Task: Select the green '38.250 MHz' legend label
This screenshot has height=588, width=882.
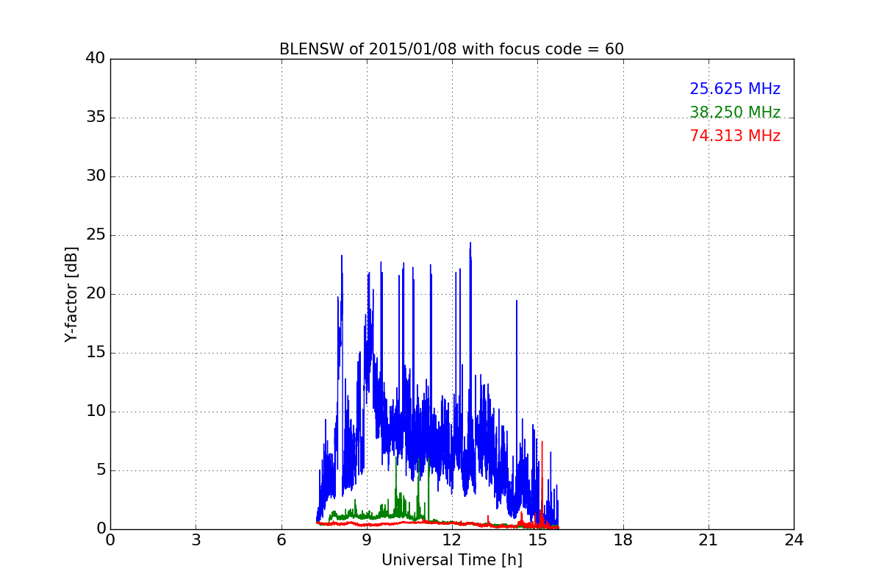Action: coord(735,112)
